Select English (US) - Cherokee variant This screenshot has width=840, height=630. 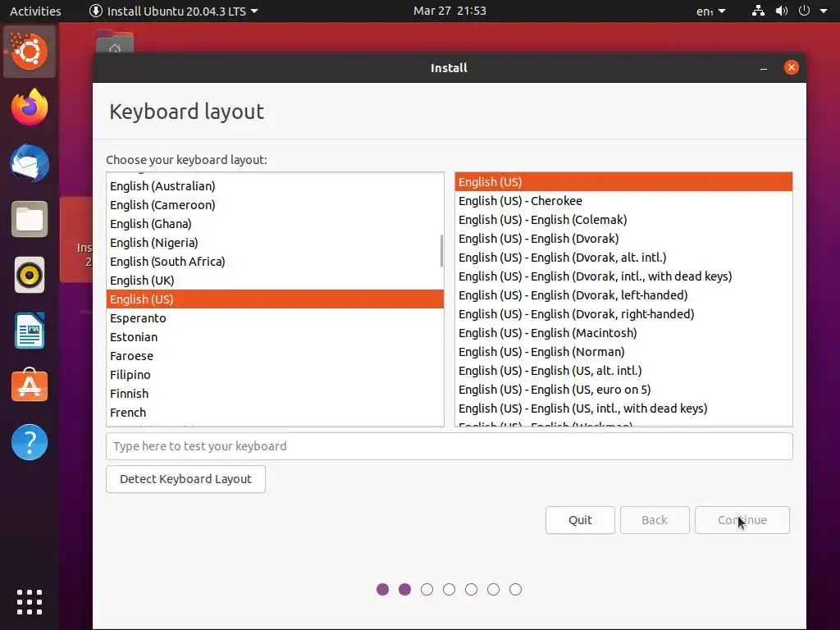pos(623,201)
